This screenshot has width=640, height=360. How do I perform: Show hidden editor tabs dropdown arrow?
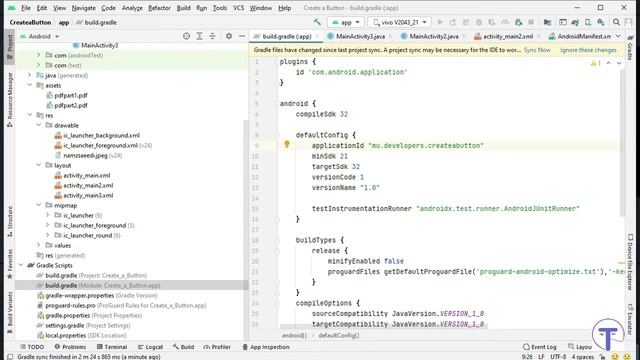[618, 36]
